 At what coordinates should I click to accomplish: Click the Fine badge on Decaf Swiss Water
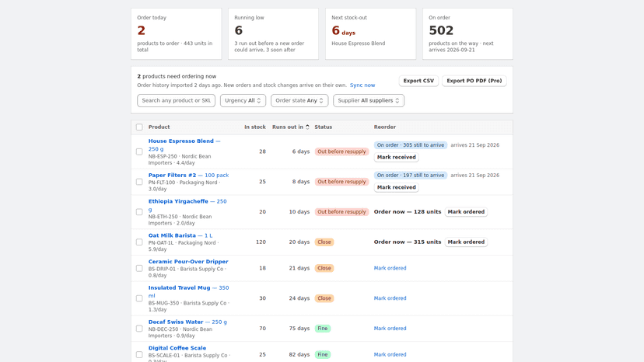(323, 329)
